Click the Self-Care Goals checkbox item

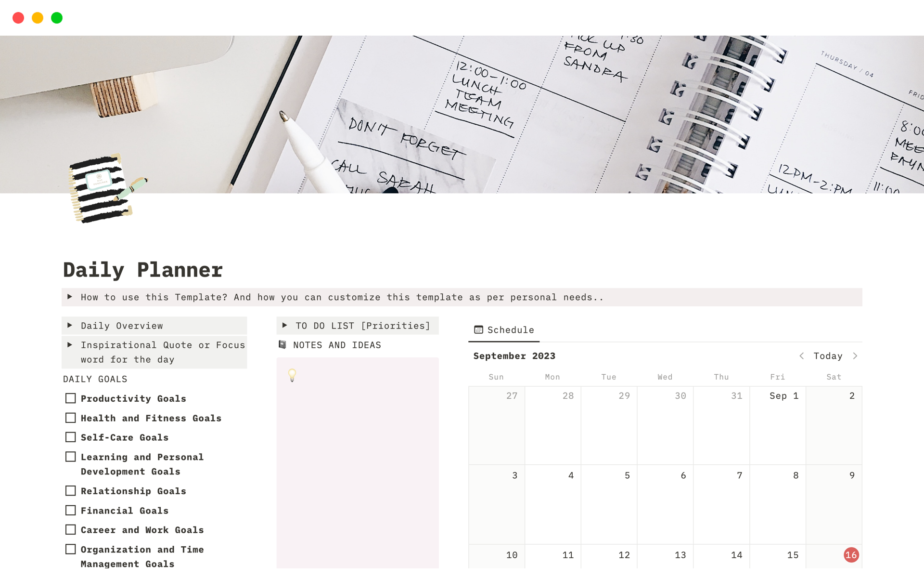[71, 437]
